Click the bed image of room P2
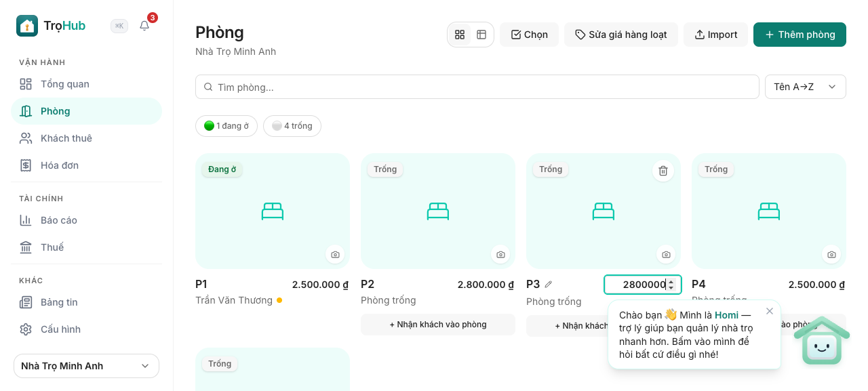 pyautogui.click(x=438, y=211)
